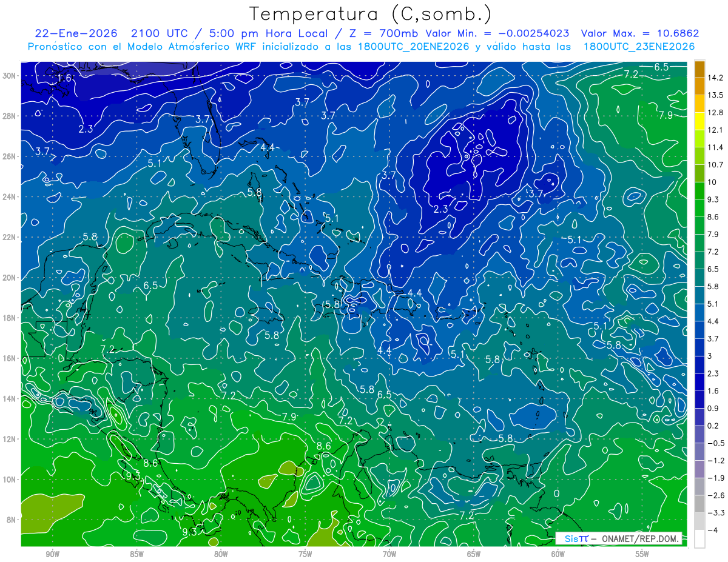Click the "70W" longitude axis label
The width and height of the screenshot is (728, 562).
389,554
